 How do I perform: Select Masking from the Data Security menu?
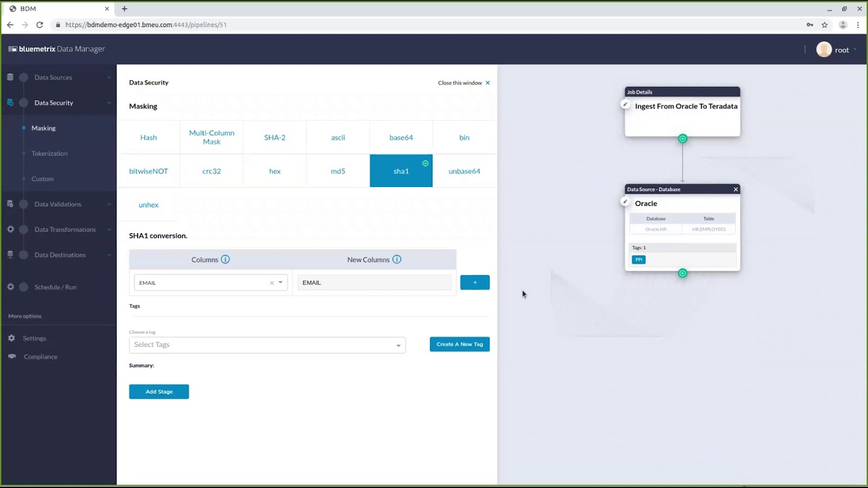(x=43, y=127)
